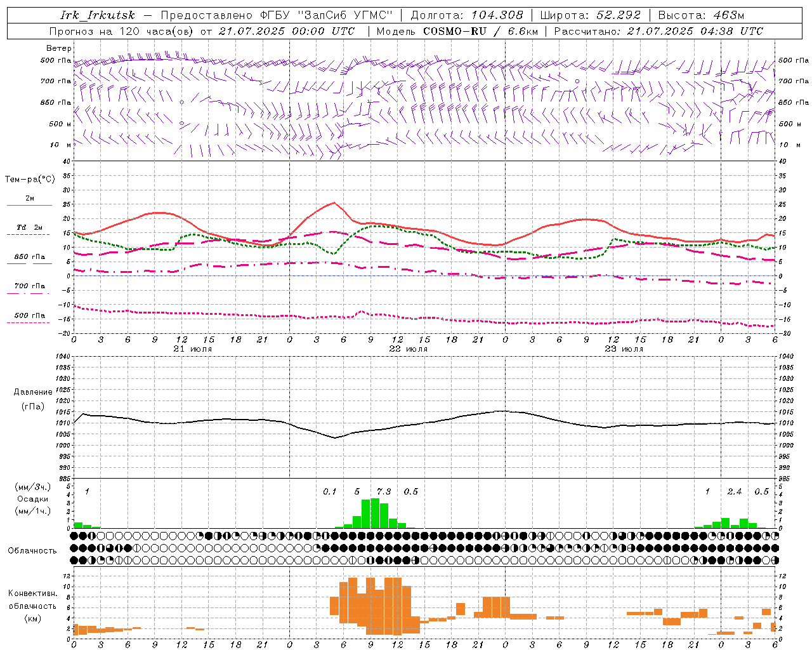The height and width of the screenshot is (650, 812).
Task: Click the (мм/1ч.) units label
Action: [x=33, y=511]
